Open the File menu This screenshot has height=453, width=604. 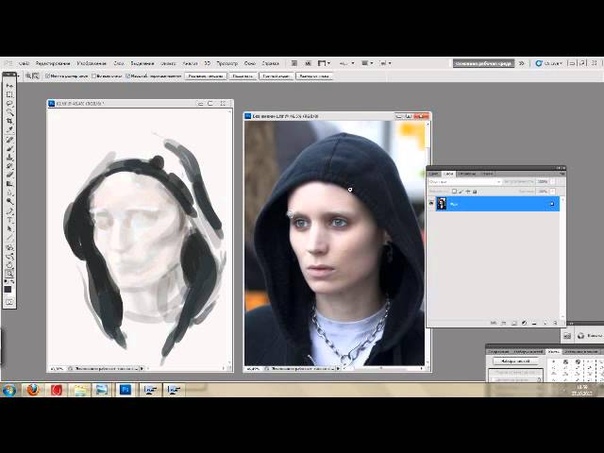pyautogui.click(x=24, y=63)
